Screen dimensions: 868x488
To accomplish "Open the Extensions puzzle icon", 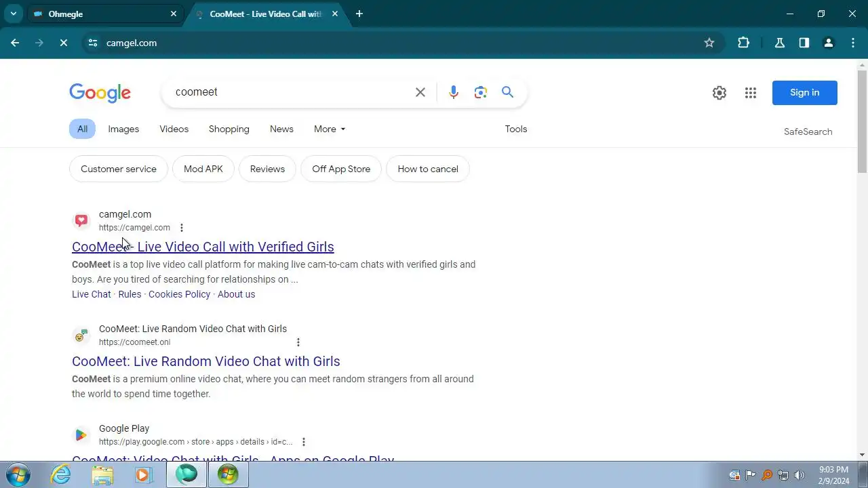I will [x=743, y=43].
